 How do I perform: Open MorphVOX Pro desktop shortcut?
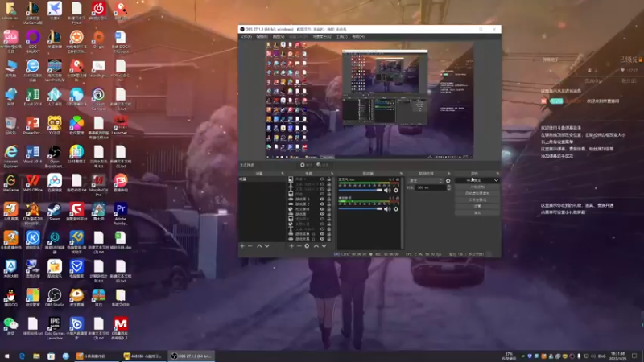(98, 185)
